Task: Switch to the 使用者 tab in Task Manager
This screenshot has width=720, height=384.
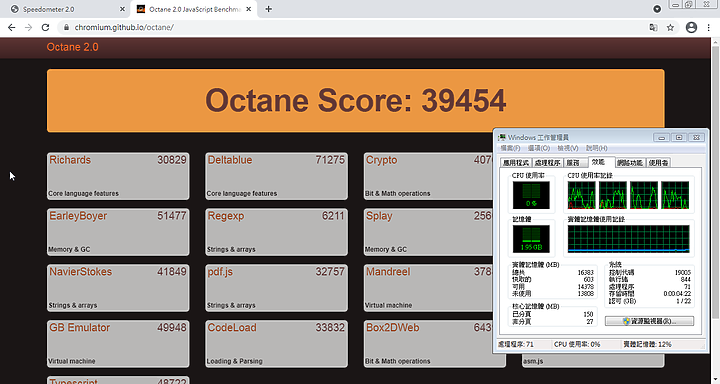Action: pos(658,163)
